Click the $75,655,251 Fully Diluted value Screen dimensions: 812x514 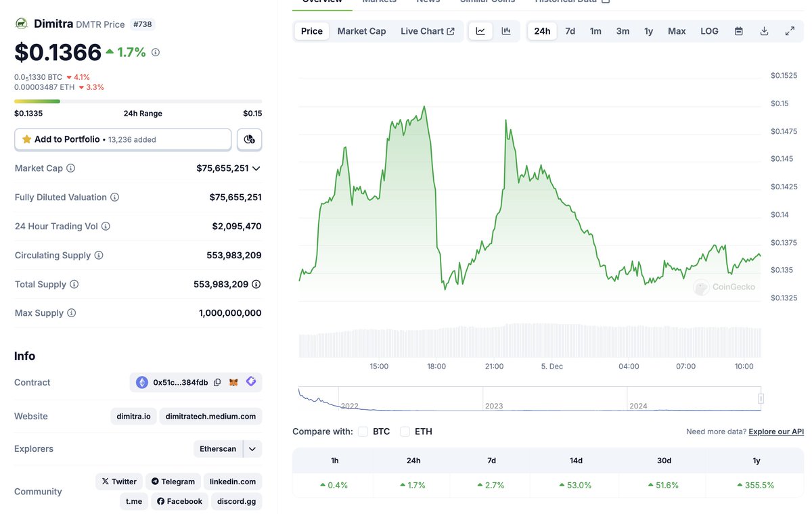point(235,197)
